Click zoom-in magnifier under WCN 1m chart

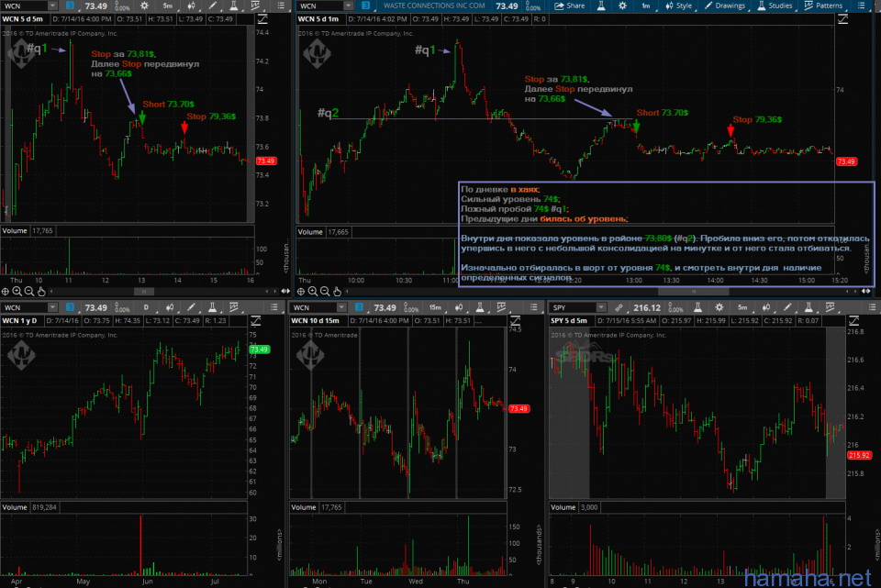(x=312, y=291)
